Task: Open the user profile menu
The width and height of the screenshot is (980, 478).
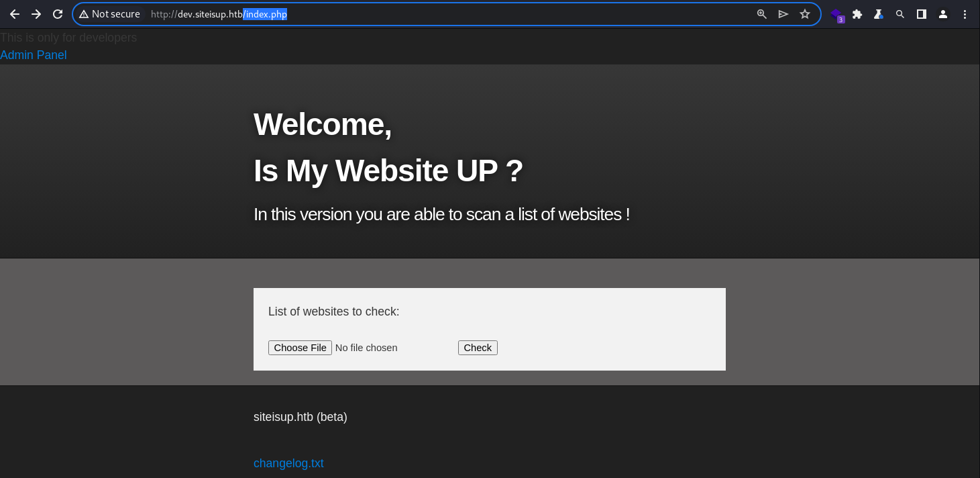Action: click(943, 14)
